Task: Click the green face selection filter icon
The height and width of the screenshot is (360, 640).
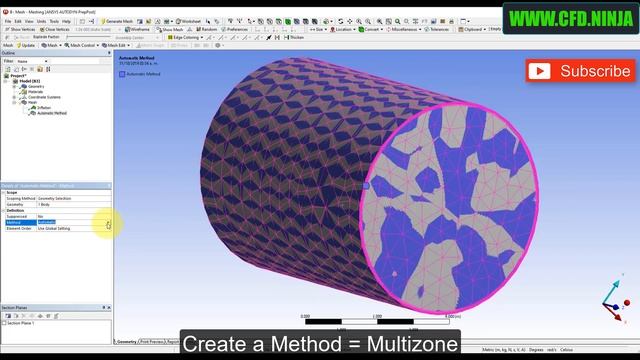Action: tap(288, 21)
